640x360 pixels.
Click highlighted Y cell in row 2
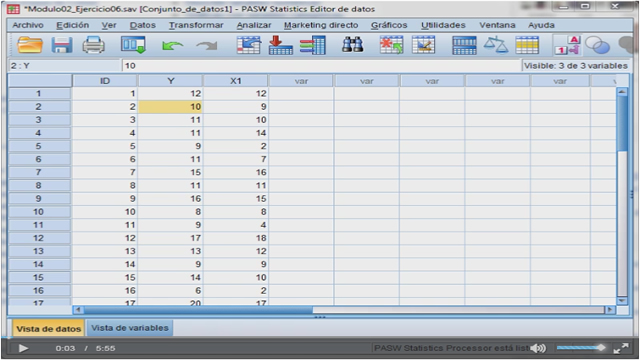coord(171,107)
